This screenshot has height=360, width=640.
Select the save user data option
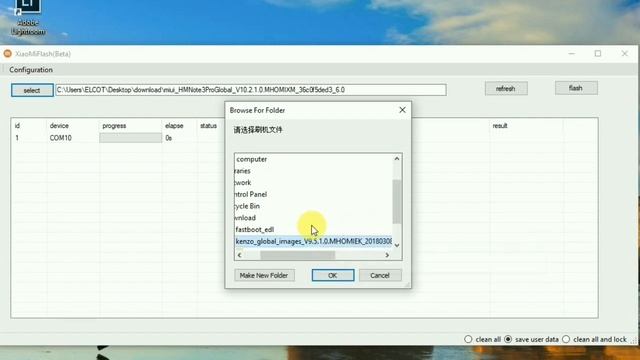click(x=508, y=339)
